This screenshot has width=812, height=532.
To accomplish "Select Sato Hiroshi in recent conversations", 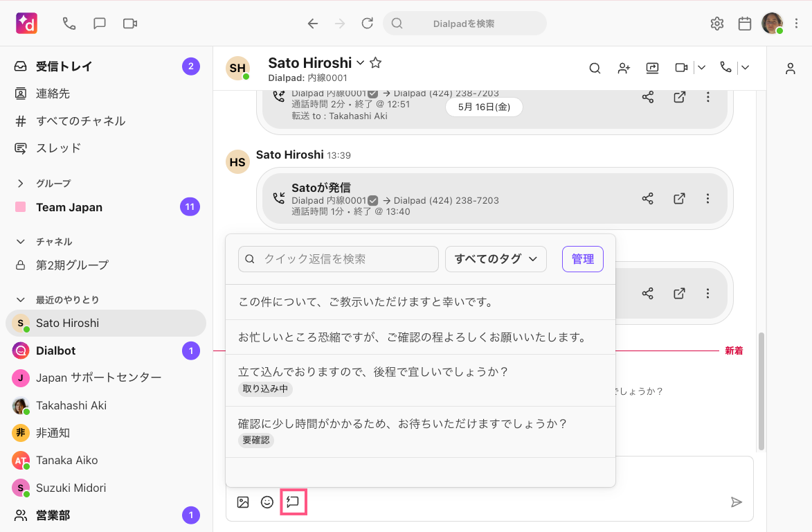I will click(106, 323).
